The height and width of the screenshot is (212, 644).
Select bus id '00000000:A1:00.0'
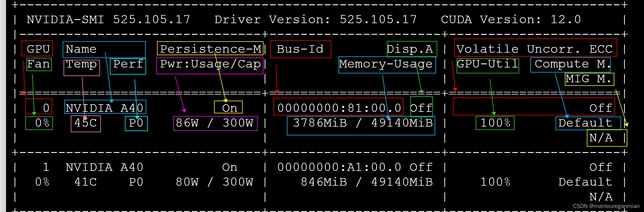(x=339, y=167)
